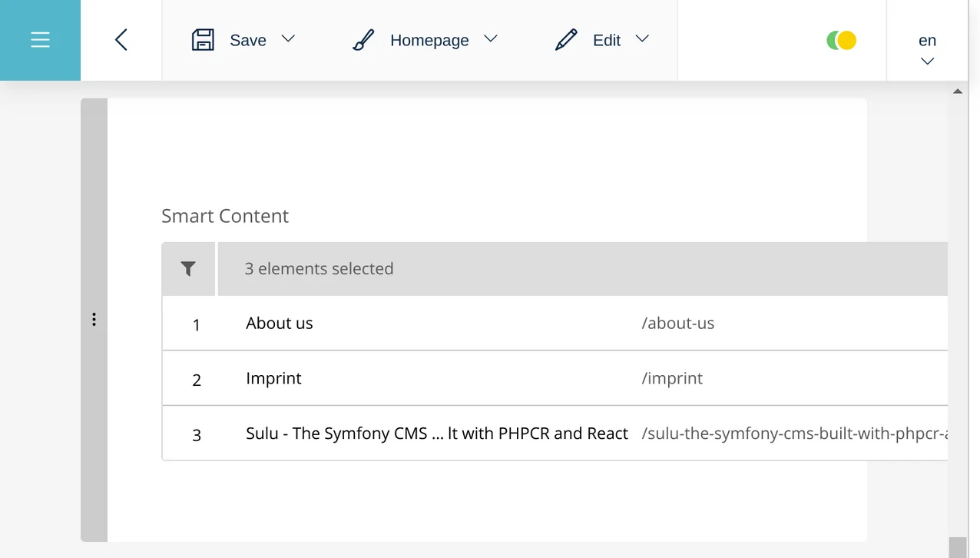
Task: Click the back arrow to go back
Action: point(121,40)
